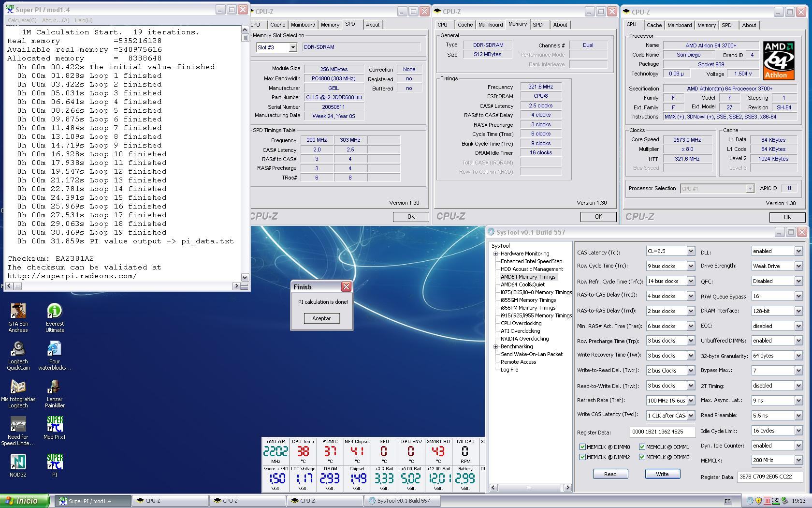Select AMD64 Cool&Quiet in the SysTool tree
This screenshot has height=508, width=812.
pos(522,284)
